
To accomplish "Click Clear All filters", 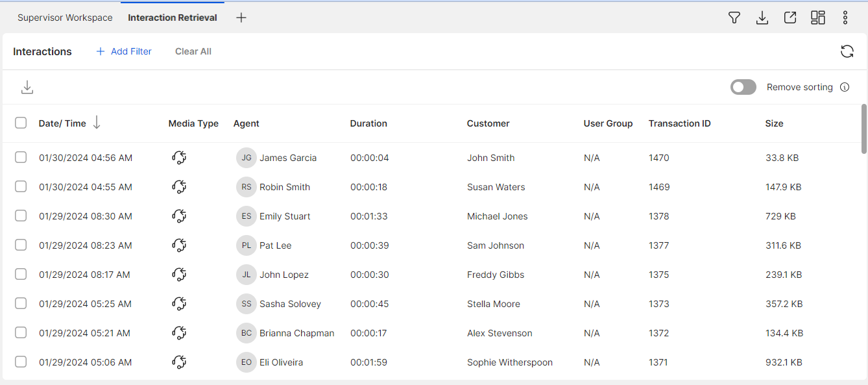I will click(193, 51).
